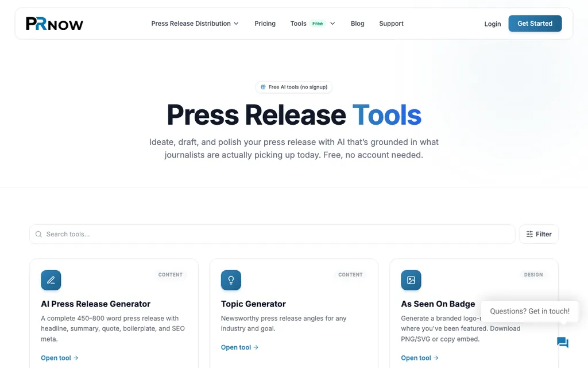Viewport: 588px width, 368px height.
Task: Focus the Search tools input field
Action: [272, 235]
